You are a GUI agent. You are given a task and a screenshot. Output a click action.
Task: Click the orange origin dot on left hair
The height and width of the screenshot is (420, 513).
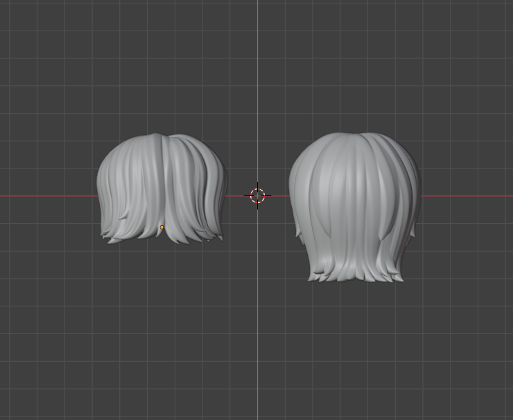click(x=162, y=227)
